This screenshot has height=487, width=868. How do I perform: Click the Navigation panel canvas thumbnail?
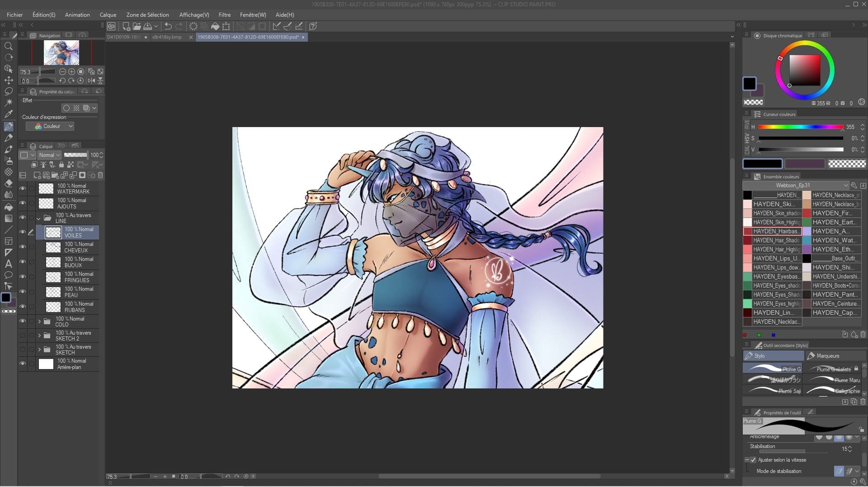61,52
